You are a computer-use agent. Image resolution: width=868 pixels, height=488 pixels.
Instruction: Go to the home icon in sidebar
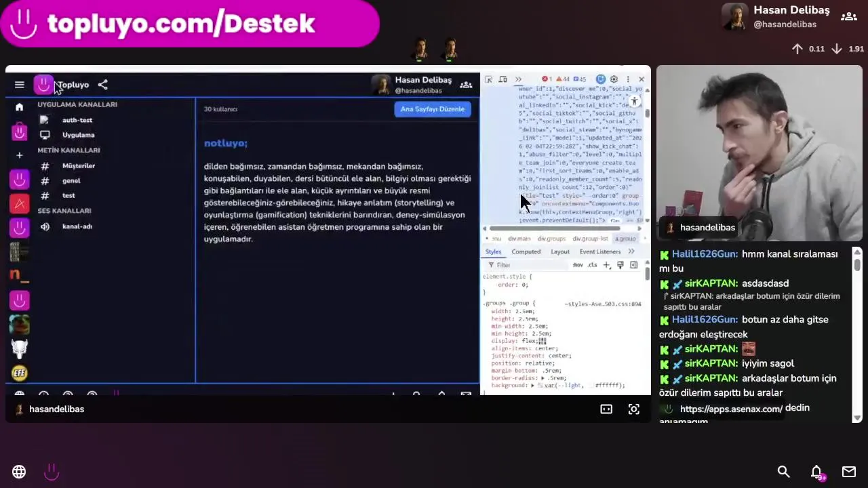click(19, 107)
